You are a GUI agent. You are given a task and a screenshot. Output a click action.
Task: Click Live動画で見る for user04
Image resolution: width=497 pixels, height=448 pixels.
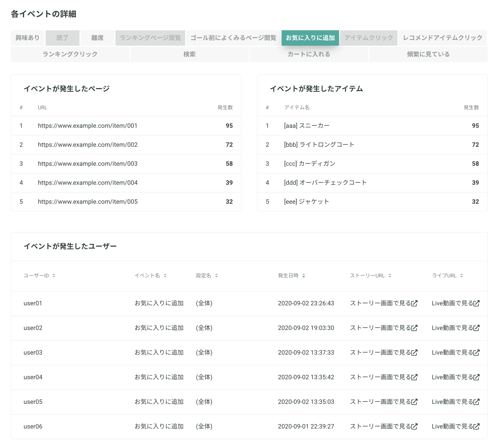point(453,377)
